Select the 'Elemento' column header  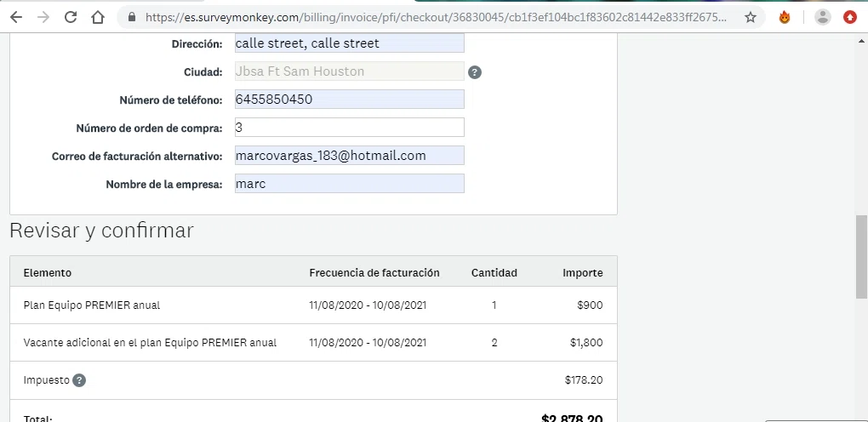[47, 272]
